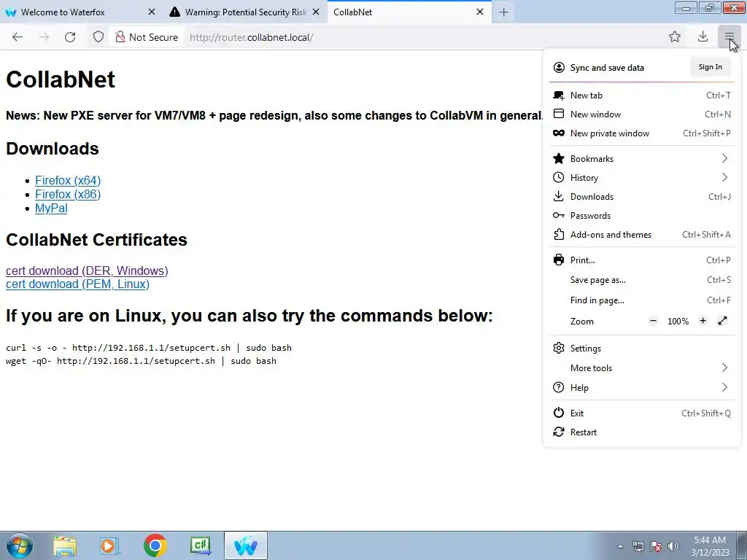This screenshot has height=560, width=747.
Task: Click the curl setupcert.sh command text
Action: [x=149, y=348]
